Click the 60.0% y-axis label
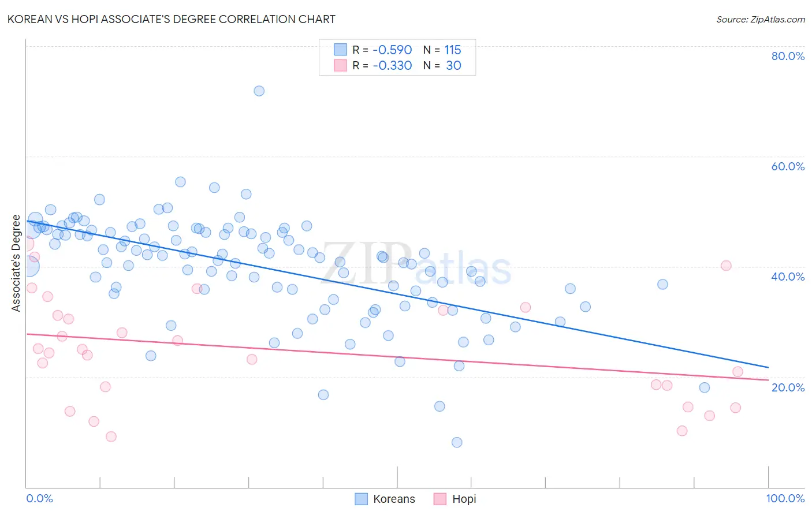Viewport: 812px width, 515px height. click(788, 166)
